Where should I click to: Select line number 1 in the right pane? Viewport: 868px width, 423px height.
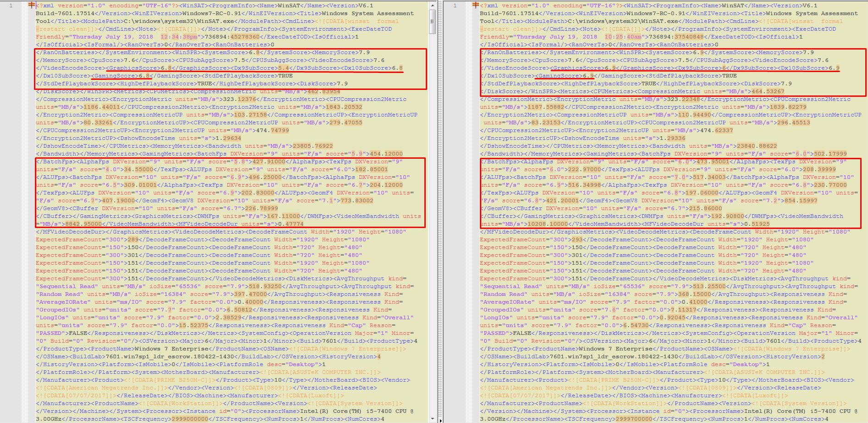[x=455, y=6]
